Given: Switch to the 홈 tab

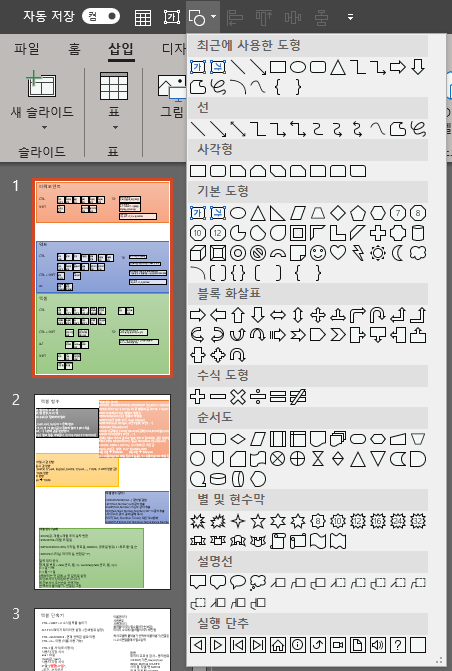Looking at the screenshot, I should pos(74,49).
